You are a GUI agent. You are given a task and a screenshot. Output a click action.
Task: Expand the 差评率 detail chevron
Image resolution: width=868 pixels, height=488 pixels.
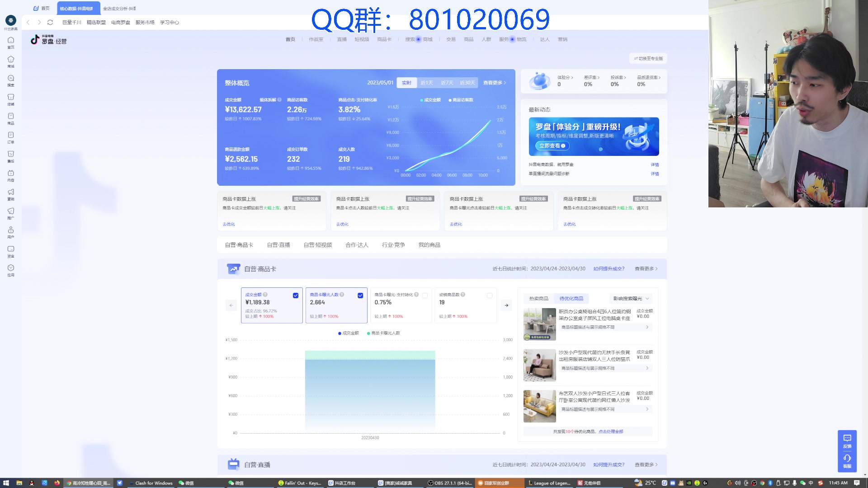[x=599, y=78]
